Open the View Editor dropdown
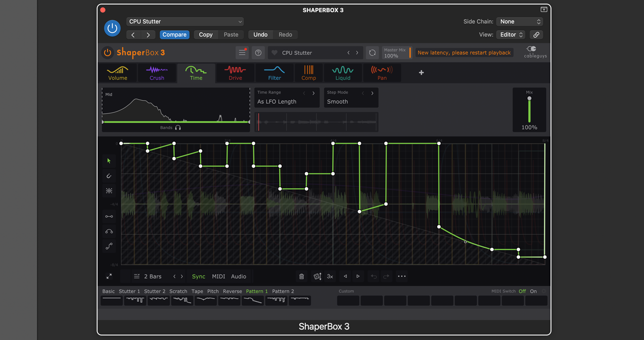Image resolution: width=644 pixels, height=340 pixels. pyautogui.click(x=511, y=35)
